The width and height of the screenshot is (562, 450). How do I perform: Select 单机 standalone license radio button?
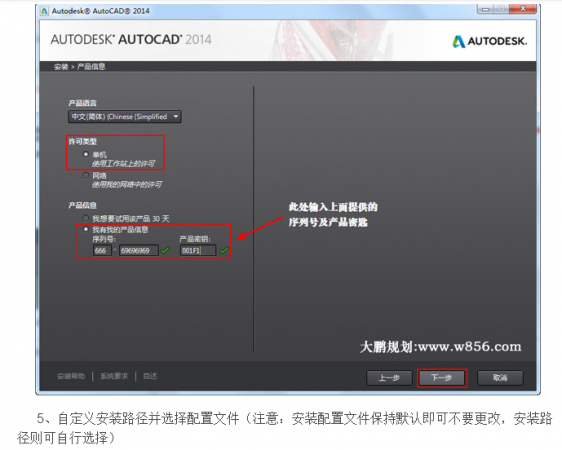(86, 154)
